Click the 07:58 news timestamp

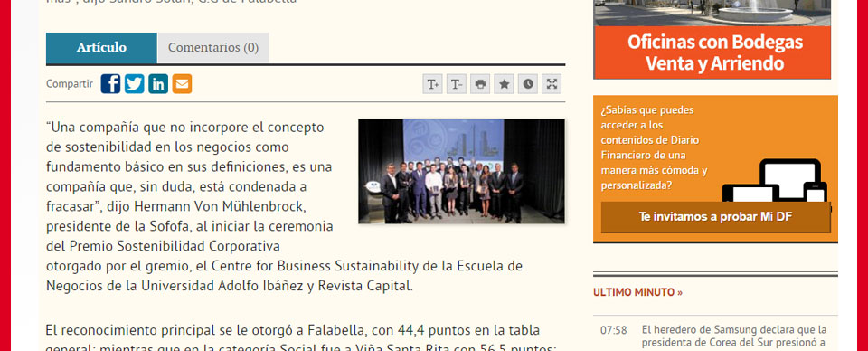point(614,330)
